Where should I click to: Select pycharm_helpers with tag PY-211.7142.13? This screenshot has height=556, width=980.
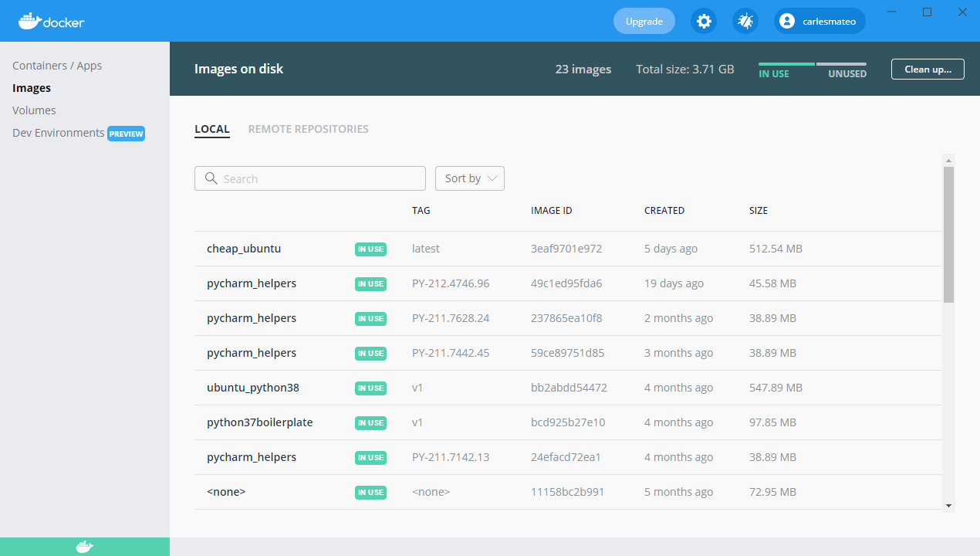(x=568, y=457)
